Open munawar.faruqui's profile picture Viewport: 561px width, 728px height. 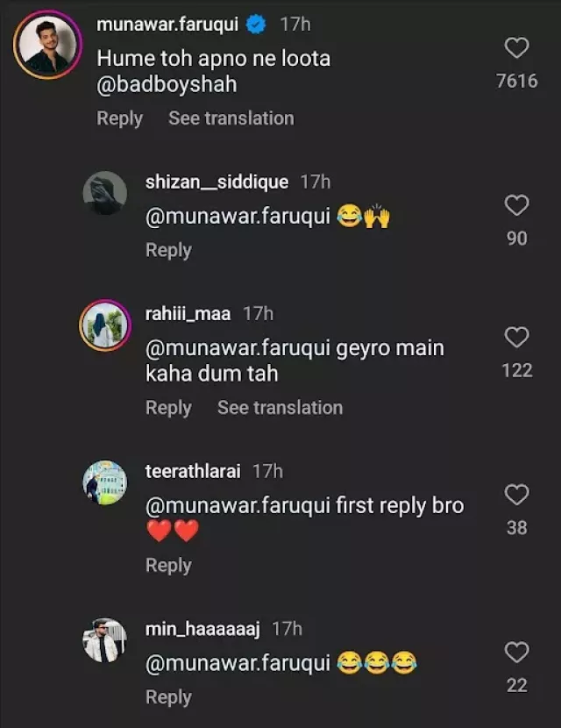(x=47, y=45)
